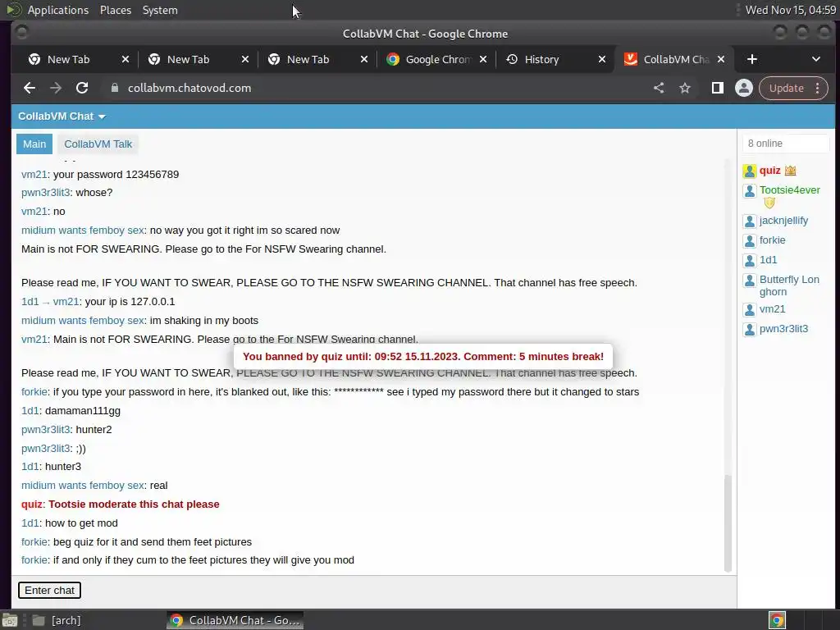Click vm21 name on 'your password 123456789' message
Screen dimensions: 840x630
34,175
